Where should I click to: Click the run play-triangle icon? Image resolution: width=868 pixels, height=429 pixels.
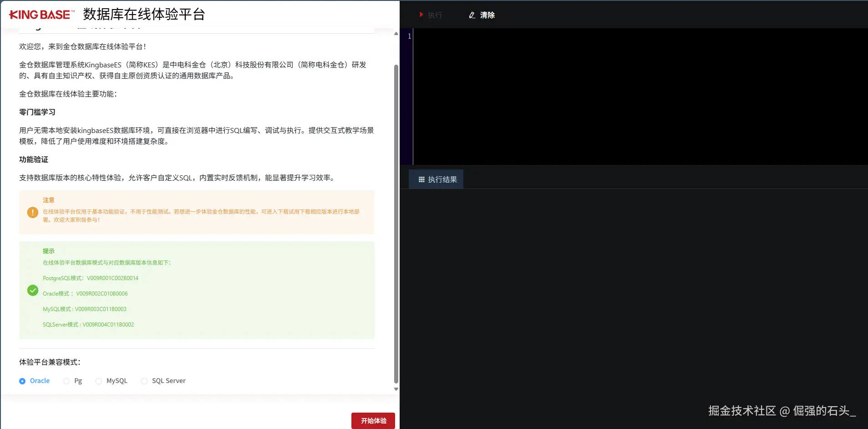(x=421, y=15)
